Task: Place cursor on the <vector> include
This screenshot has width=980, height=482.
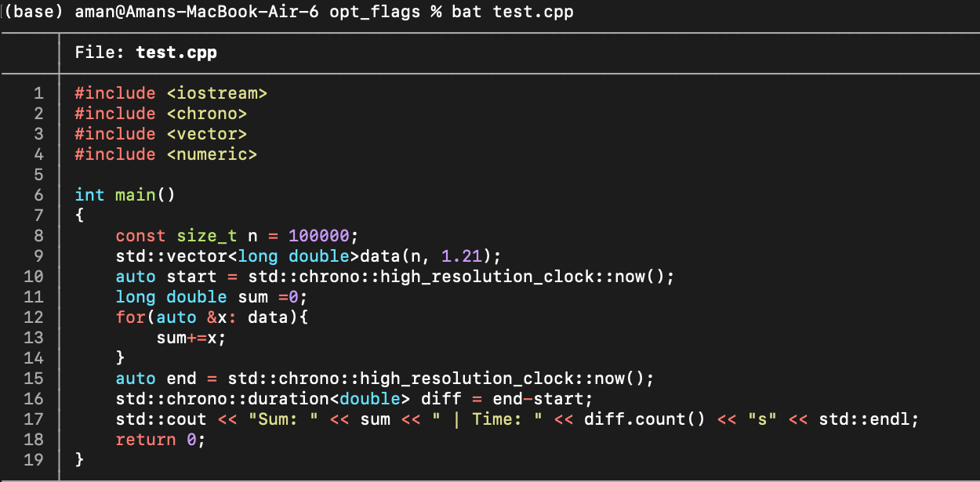Action: tap(207, 134)
